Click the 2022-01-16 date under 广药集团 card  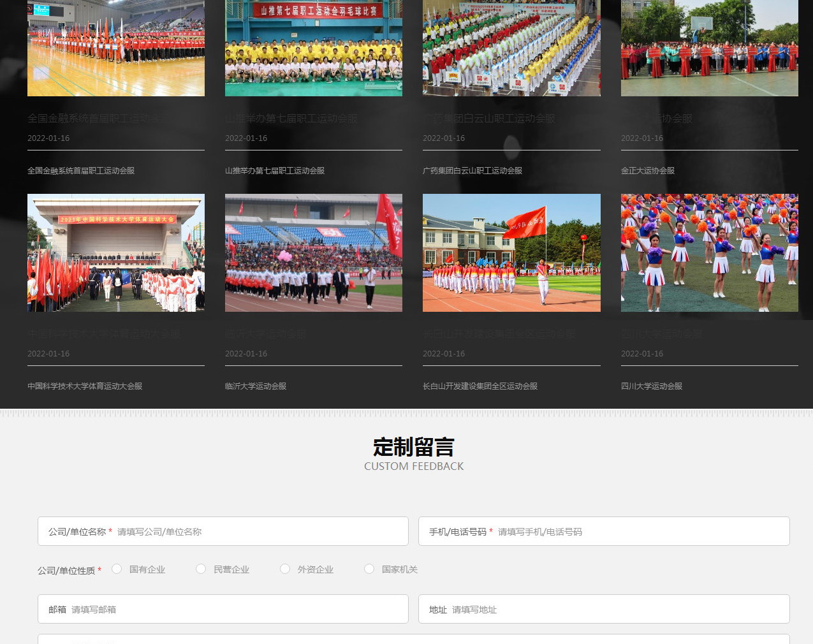[444, 138]
